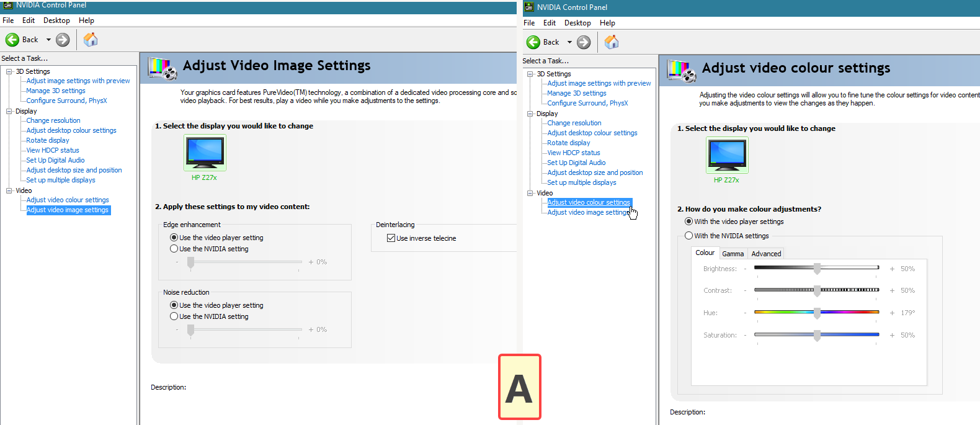The image size is (980, 425).
Task: Collapse Display node in right window tree
Action: [x=530, y=114]
